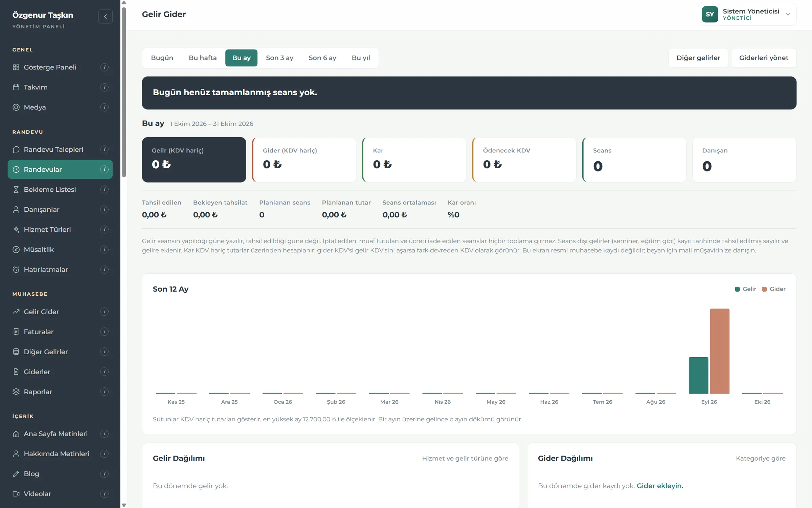
Task: Click the Diğer gelirler button
Action: 698,58
